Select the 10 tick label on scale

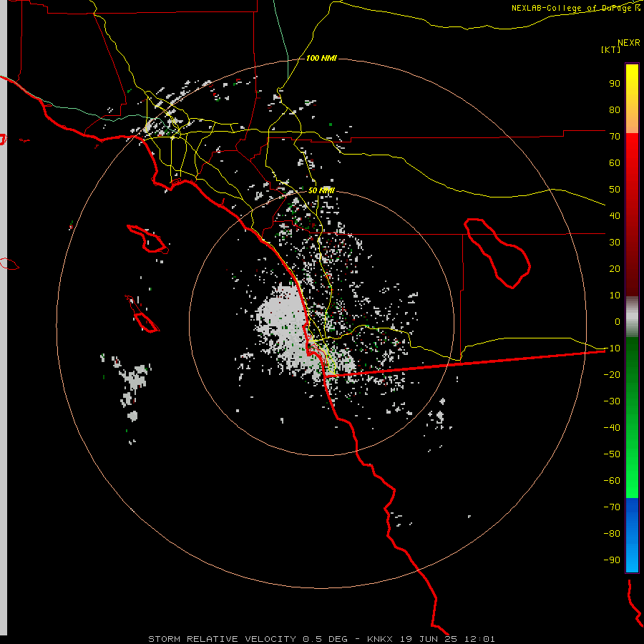tap(615, 296)
